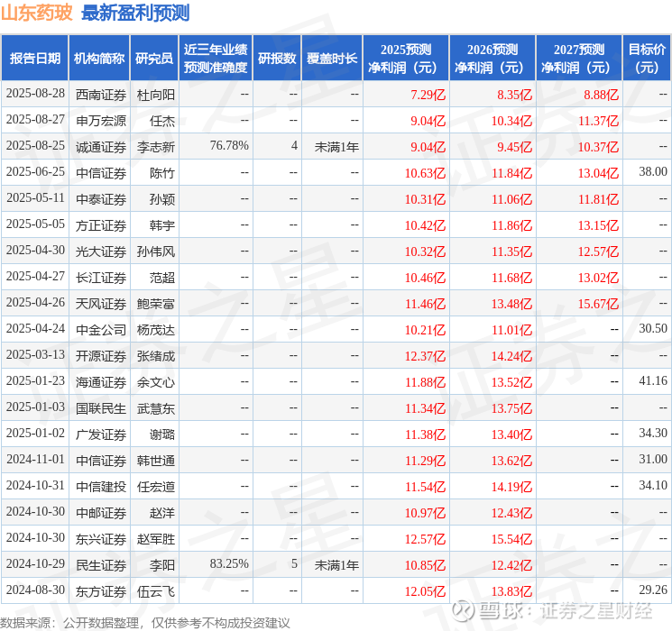Screen dimensions: 672x631
Task: Click the 近三年业绩预测准确度 column header
Action: point(216,59)
